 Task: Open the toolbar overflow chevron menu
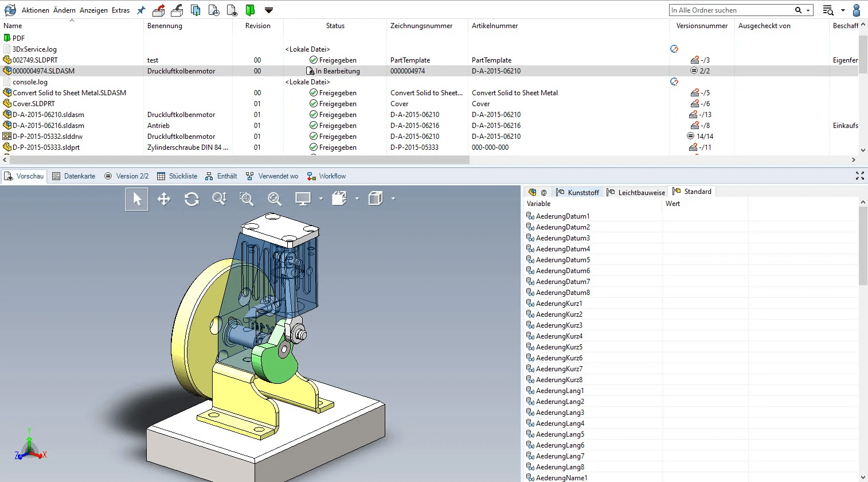pyautogui.click(x=268, y=10)
